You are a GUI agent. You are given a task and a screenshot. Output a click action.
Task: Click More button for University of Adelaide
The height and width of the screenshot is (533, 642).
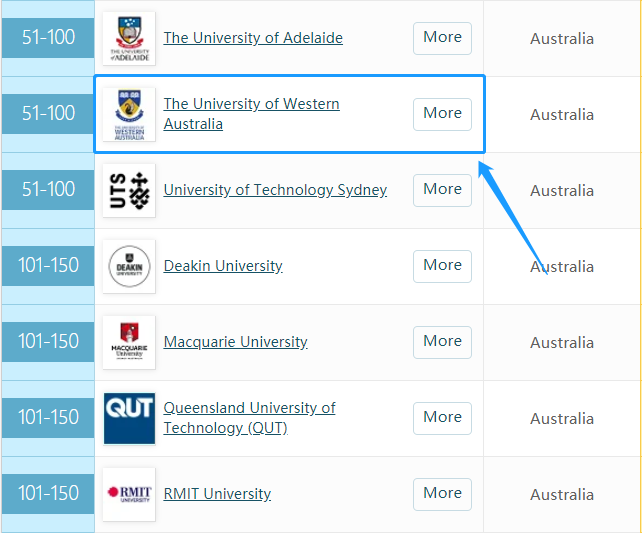(442, 38)
